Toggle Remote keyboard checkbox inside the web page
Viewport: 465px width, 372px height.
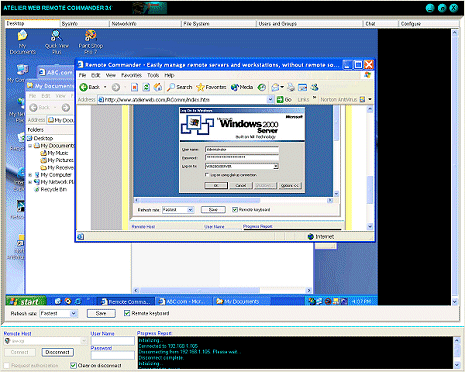click(235, 210)
